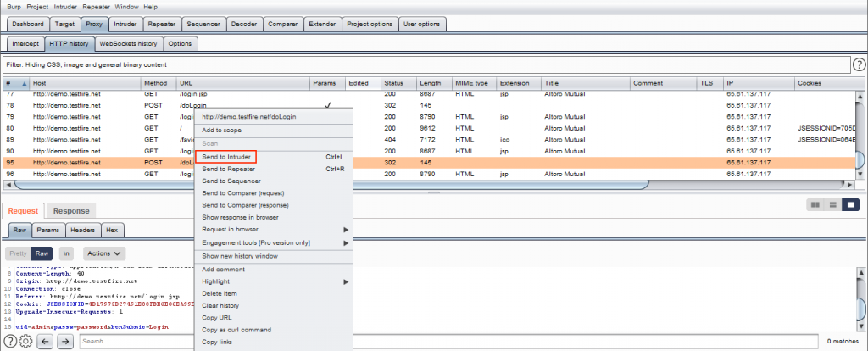Switch to stacked horizontal layout icon
This screenshot has height=351, width=868.
click(x=832, y=204)
